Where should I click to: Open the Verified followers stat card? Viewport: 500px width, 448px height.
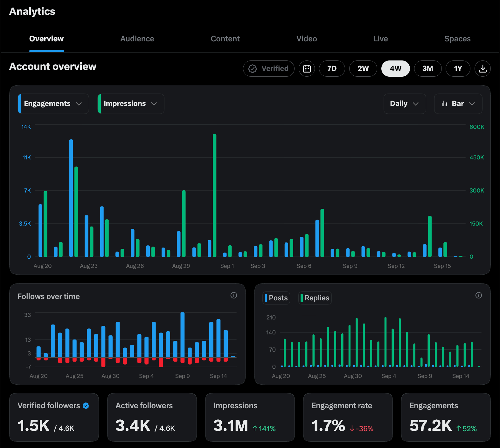pos(54,417)
